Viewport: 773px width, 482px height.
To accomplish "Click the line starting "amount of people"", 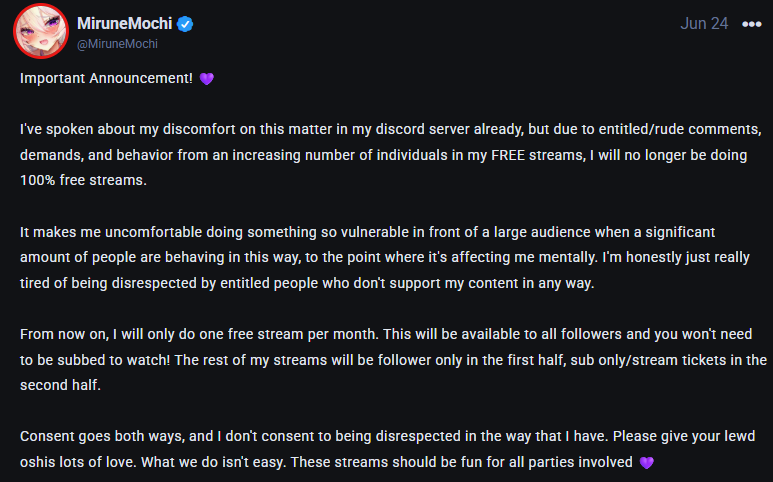I will click(x=385, y=257).
